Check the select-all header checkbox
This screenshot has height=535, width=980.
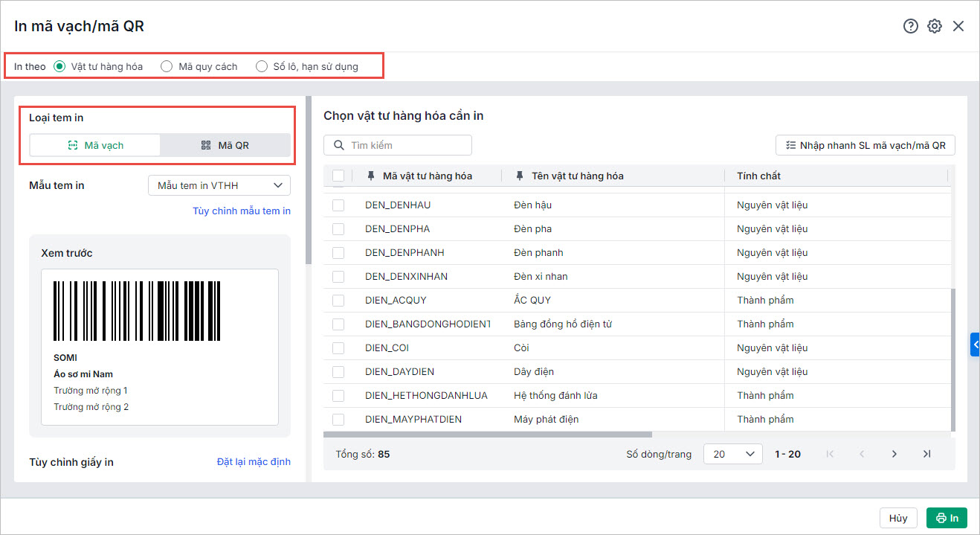click(338, 176)
